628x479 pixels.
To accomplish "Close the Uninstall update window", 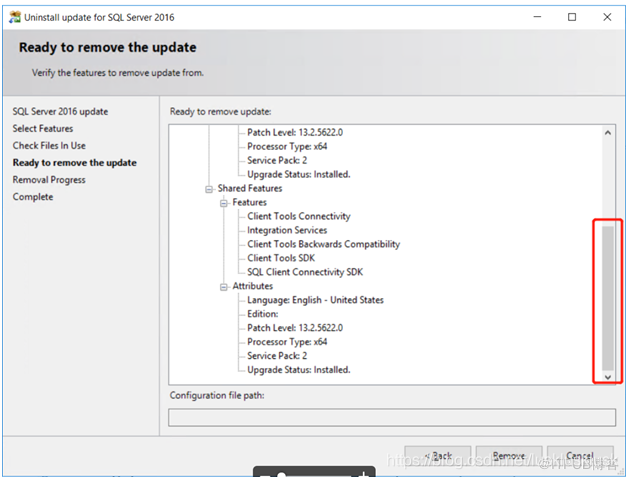I will click(x=607, y=17).
